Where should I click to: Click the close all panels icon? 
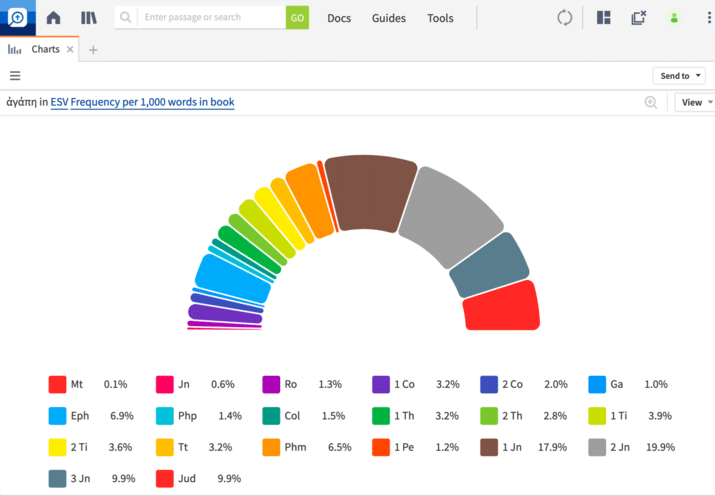pyautogui.click(x=638, y=18)
